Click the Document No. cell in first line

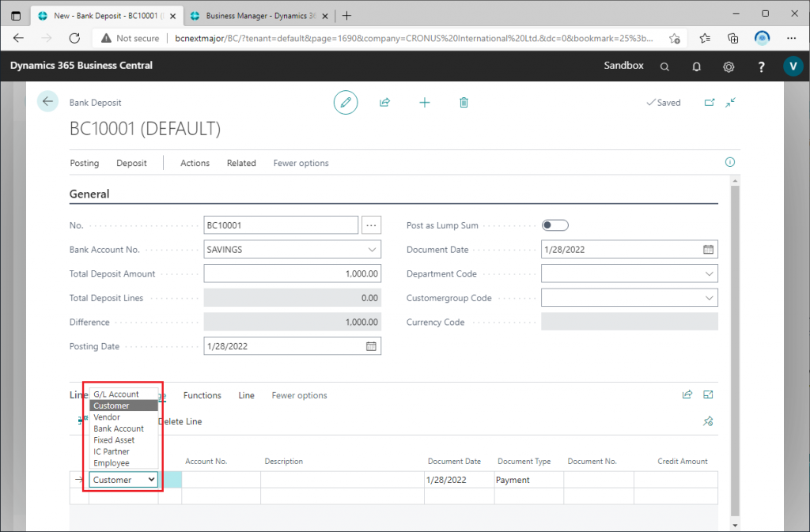coord(599,479)
